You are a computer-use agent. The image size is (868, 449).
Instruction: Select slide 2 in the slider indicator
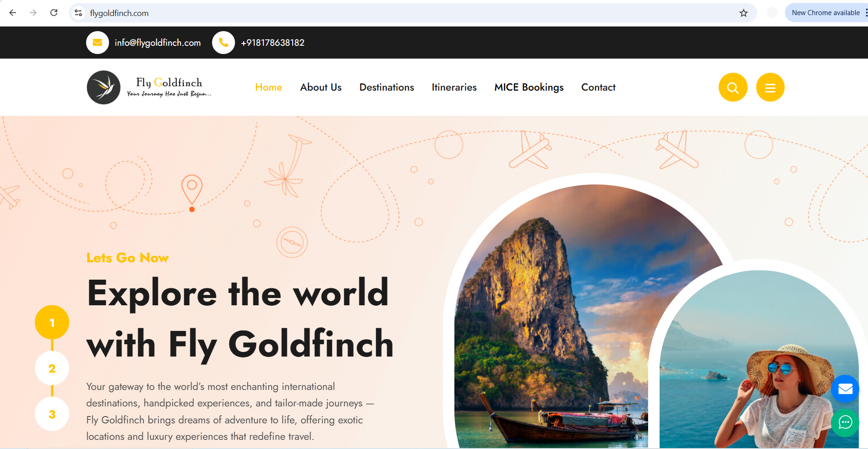[x=52, y=368]
